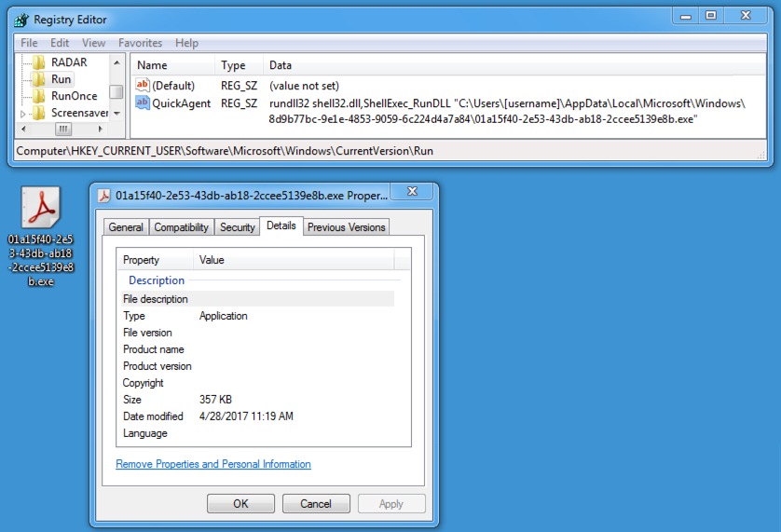Screen dimensions: 781x532
Task: Click the Properties dialog title bar PDF icon
Action: [x=103, y=196]
